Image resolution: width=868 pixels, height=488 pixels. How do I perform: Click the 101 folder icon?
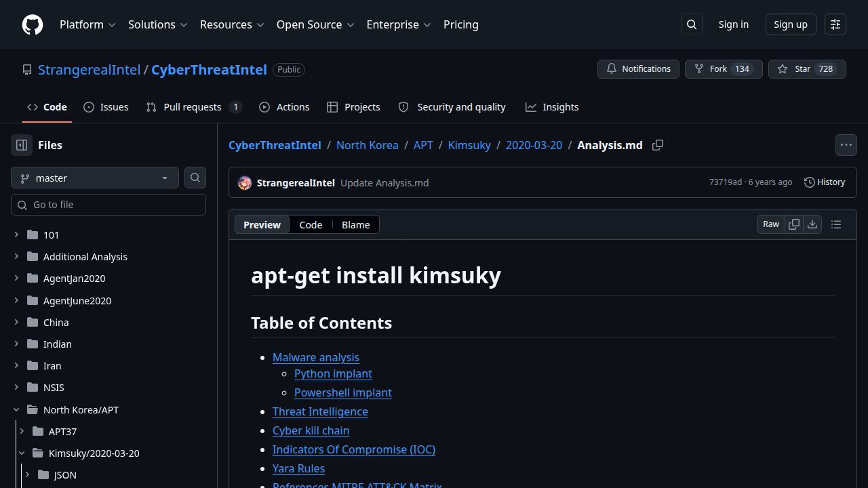[x=33, y=235]
